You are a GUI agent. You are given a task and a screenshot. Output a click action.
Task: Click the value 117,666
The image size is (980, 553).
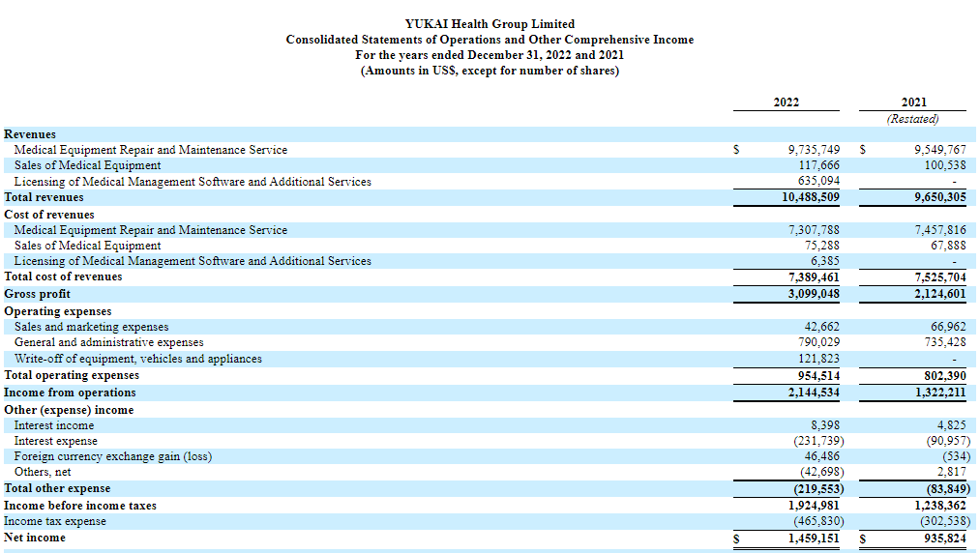818,165
